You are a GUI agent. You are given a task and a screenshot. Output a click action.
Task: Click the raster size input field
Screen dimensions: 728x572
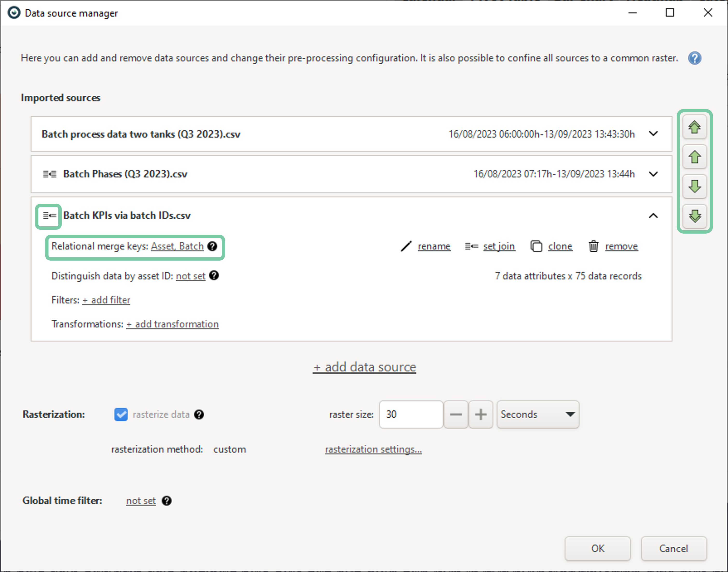411,415
